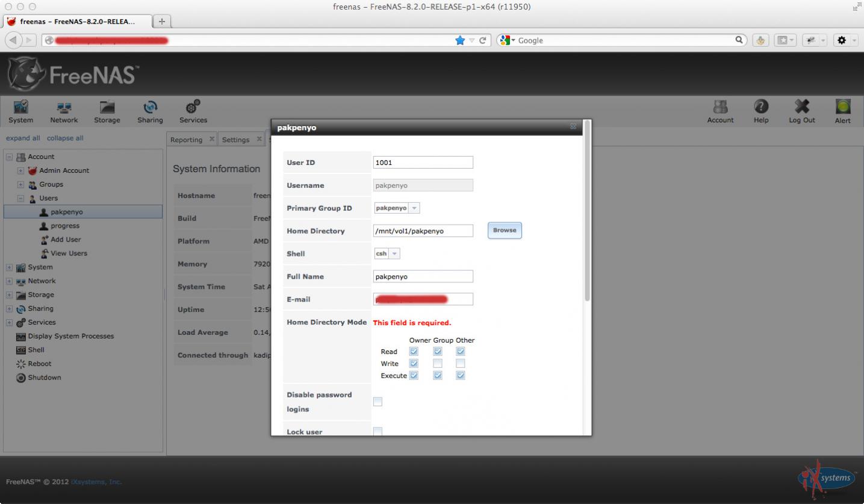Screen dimensions: 864x504
Task: Close the pakpenyo dialog
Action: pyautogui.click(x=573, y=126)
